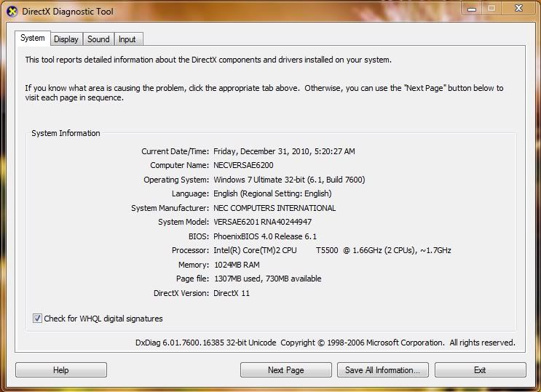Click PhoenixBIOS 4.0 Release 6.1 value
The image size is (541, 392).
pyautogui.click(x=265, y=236)
